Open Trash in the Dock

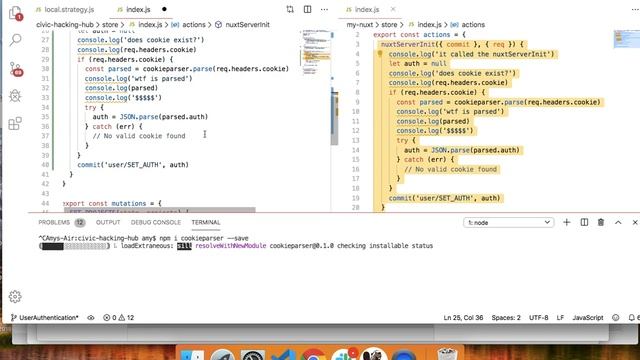(x=447, y=354)
